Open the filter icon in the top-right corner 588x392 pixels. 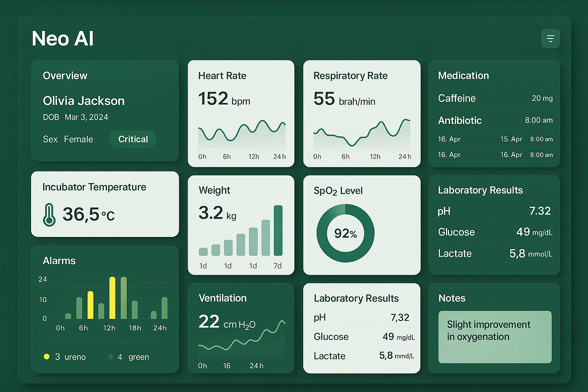(550, 38)
